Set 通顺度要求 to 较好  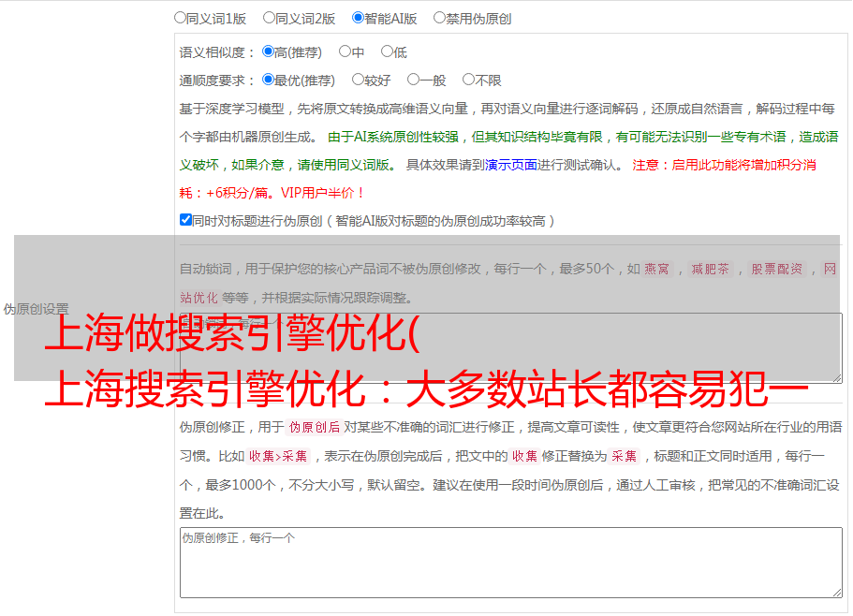[358, 80]
